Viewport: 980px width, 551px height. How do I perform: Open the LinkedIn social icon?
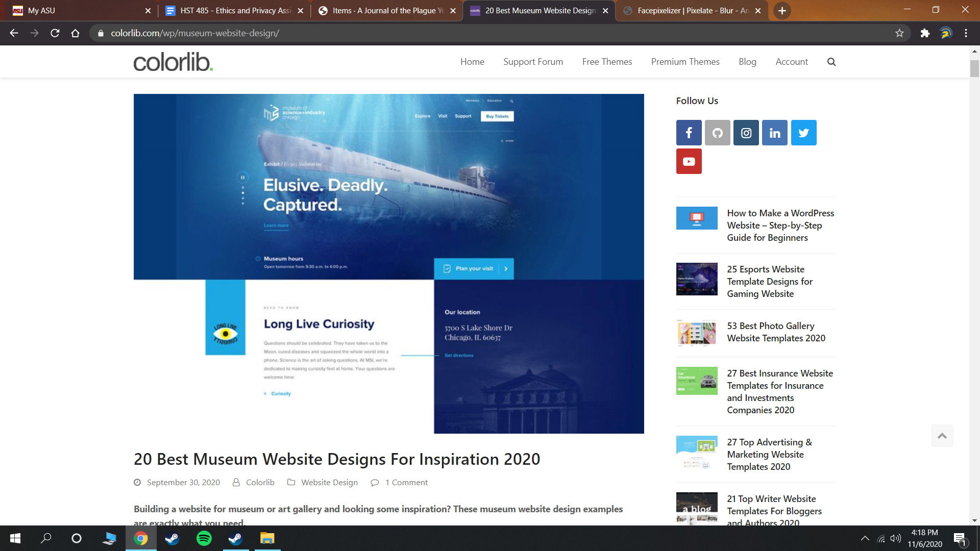[x=774, y=133]
